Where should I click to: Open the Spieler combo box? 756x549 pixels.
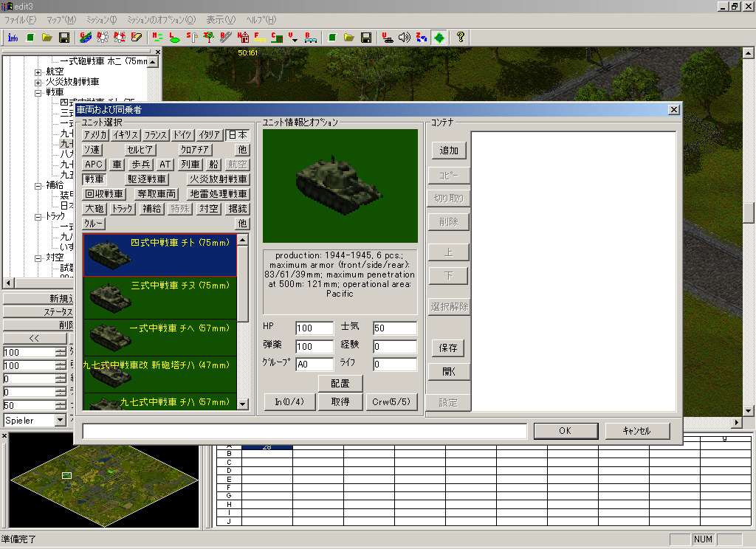pyautogui.click(x=61, y=420)
